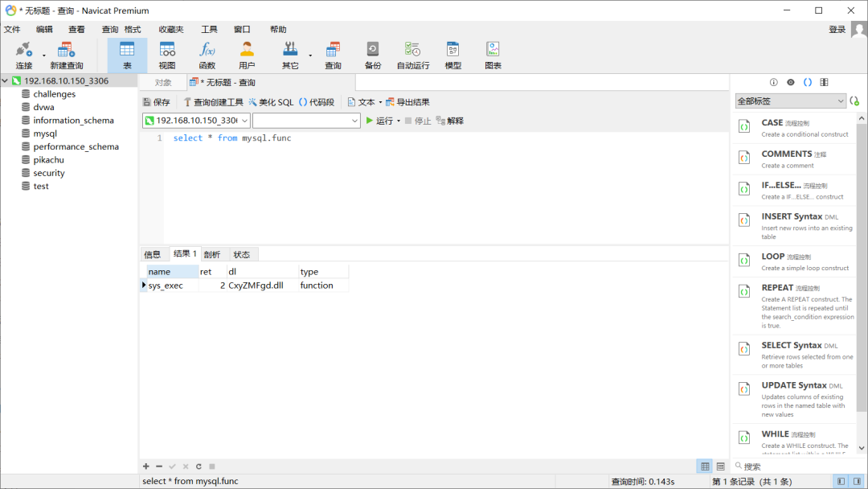Screen dimensions: 868x489
Task: Click the name column header
Action: [172, 271]
